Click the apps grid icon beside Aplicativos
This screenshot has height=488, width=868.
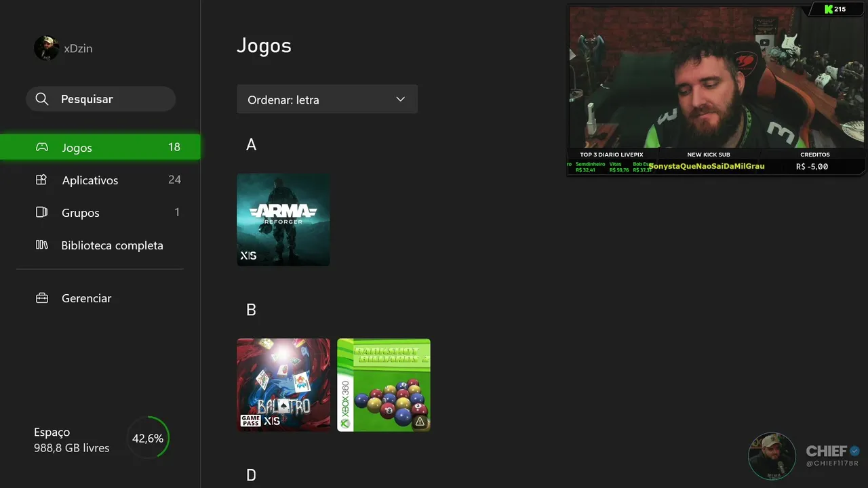tap(41, 180)
